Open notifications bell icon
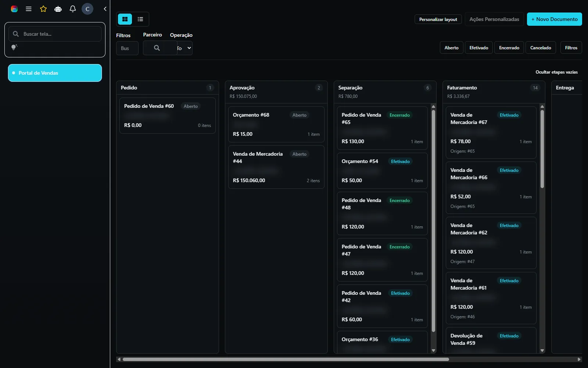Viewport: 588px width, 368px height. (x=73, y=9)
